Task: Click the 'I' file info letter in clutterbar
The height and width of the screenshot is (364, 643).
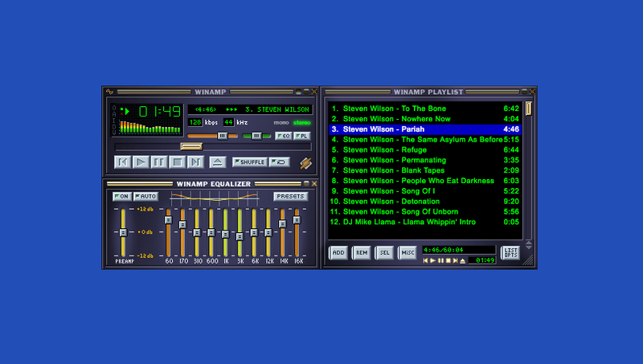Action: [114, 121]
